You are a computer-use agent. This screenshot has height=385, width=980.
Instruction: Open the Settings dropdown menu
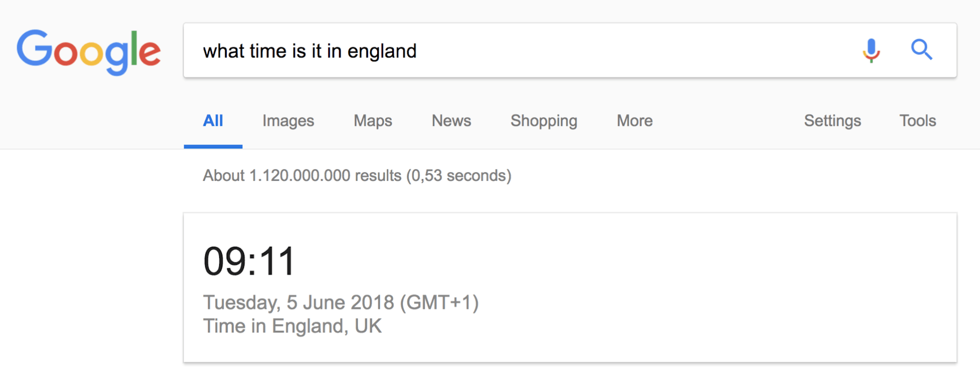click(x=832, y=121)
